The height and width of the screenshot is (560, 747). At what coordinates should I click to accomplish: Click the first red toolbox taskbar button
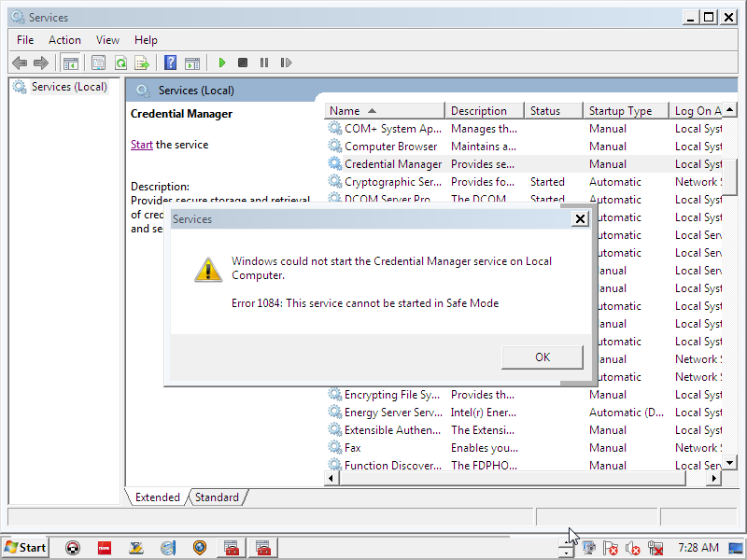(232, 548)
